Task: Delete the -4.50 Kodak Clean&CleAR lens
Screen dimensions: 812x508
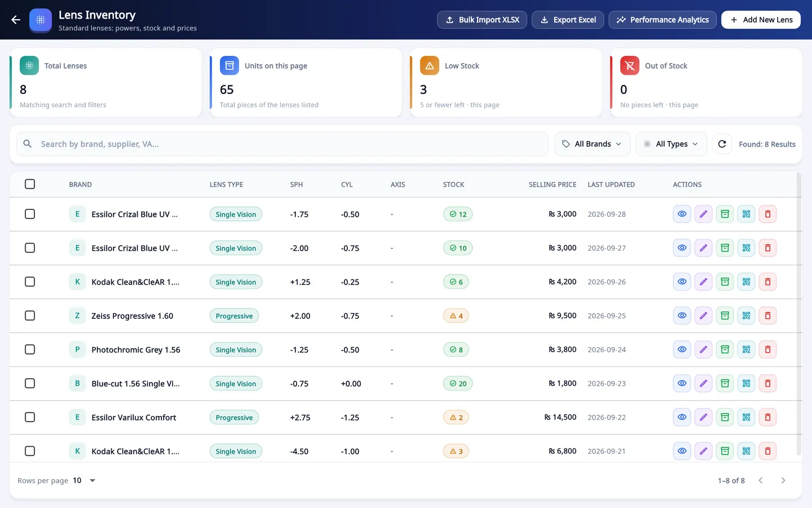Action: [x=767, y=451]
